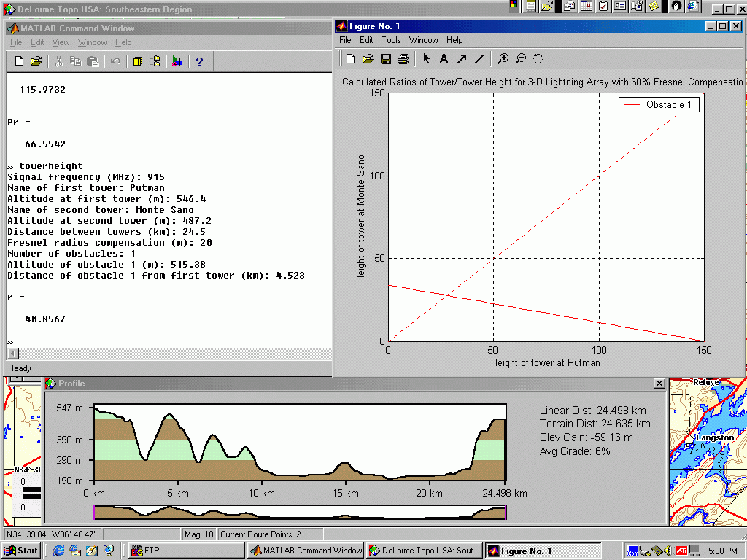Open Edit menu in Figure No. 1
747x560 pixels.
[x=366, y=41]
